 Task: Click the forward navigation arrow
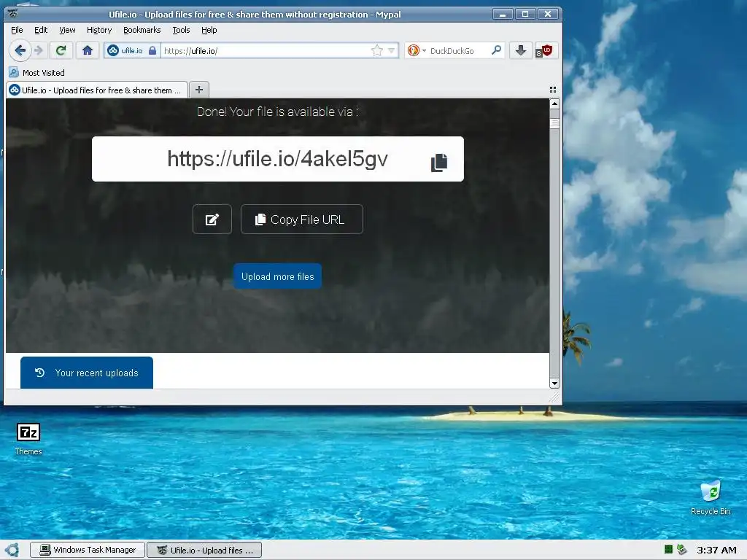tap(39, 50)
